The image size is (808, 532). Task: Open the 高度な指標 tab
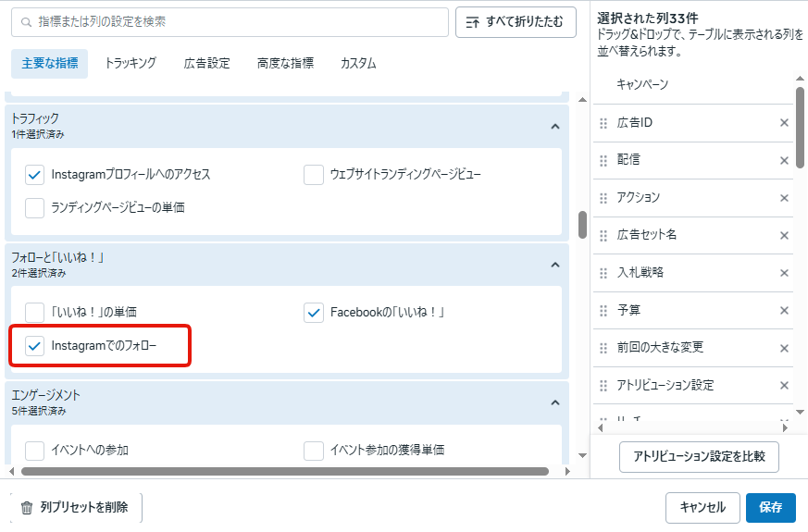tap(285, 64)
